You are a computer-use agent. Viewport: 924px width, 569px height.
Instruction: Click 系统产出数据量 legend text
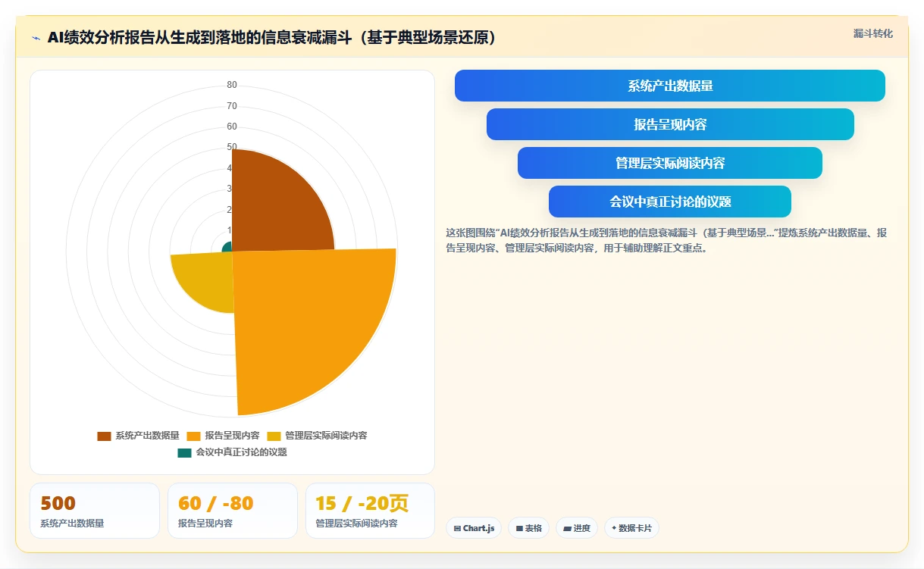point(147,436)
